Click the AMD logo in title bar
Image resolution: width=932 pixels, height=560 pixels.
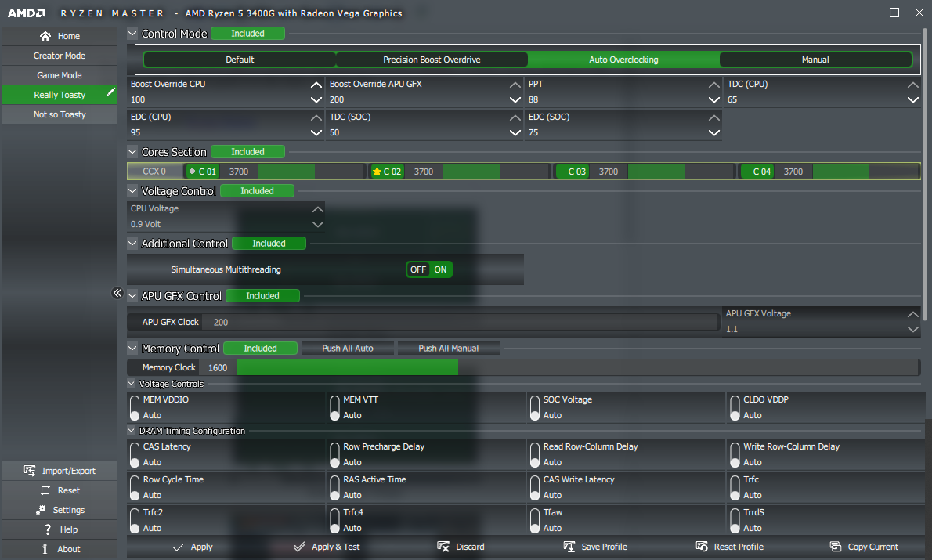click(27, 13)
